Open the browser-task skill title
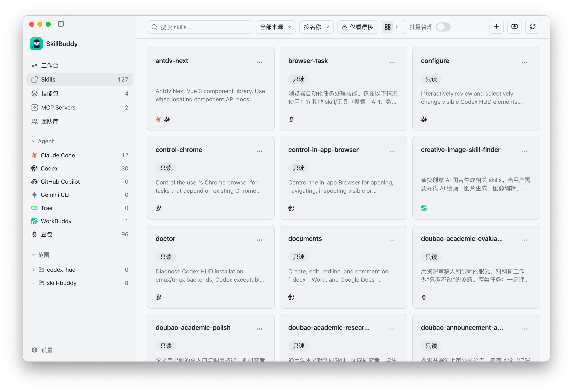The height and width of the screenshot is (392, 573). pos(308,61)
